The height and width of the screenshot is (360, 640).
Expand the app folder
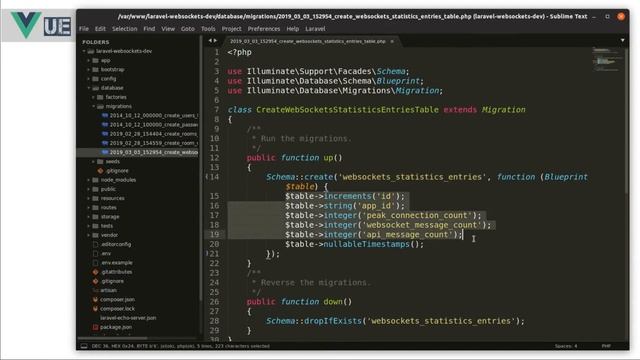[89, 60]
